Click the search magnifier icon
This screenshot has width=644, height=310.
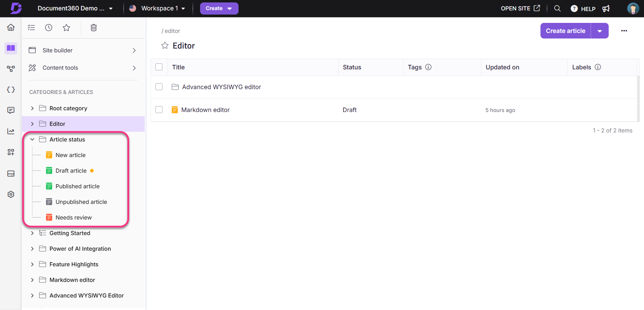tap(557, 8)
